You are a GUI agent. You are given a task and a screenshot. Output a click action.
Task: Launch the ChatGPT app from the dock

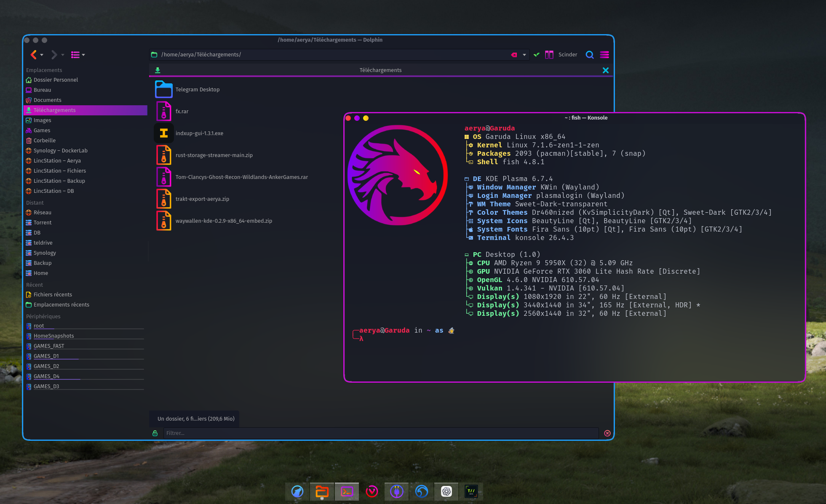[x=446, y=491]
